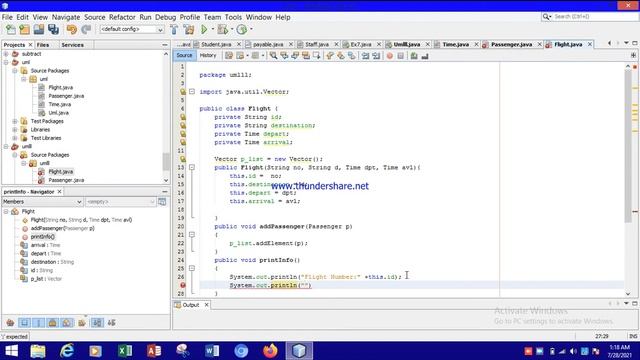640x360 pixels.
Task: Click the Shift Line Left editor icon
Action: tap(365, 56)
